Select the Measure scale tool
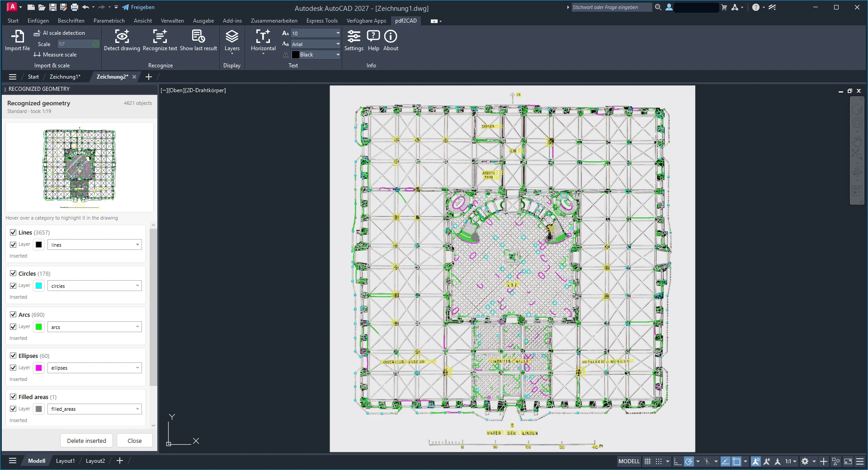The height and width of the screenshot is (470, 868). [x=55, y=55]
